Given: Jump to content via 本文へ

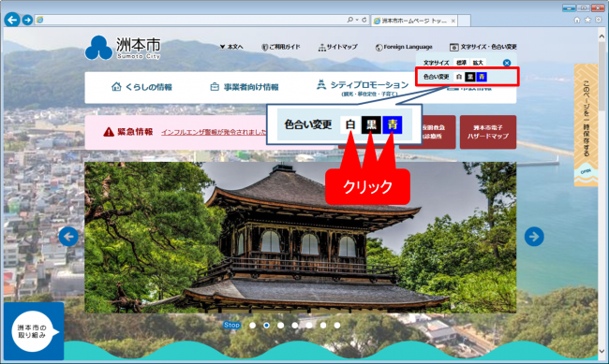Looking at the screenshot, I should pos(231,47).
